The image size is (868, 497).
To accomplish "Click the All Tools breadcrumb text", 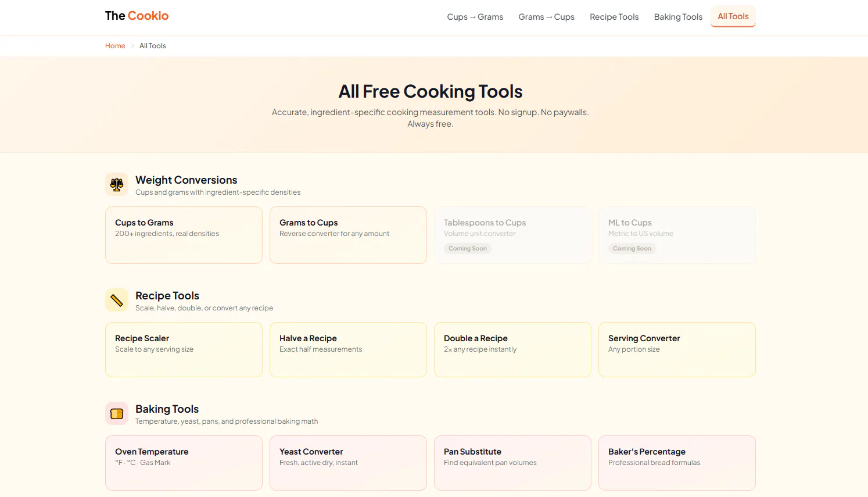I will point(153,46).
